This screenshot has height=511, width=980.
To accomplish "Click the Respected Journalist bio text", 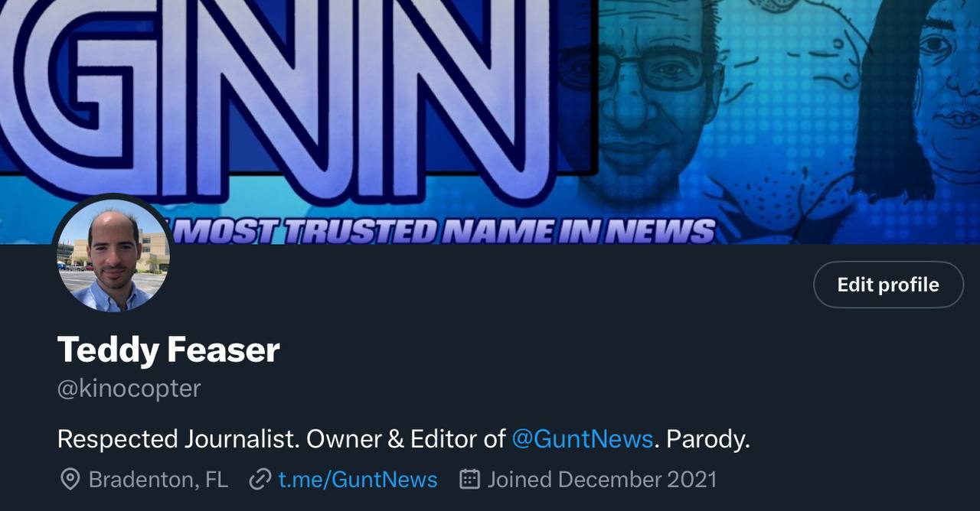I will (x=178, y=439).
